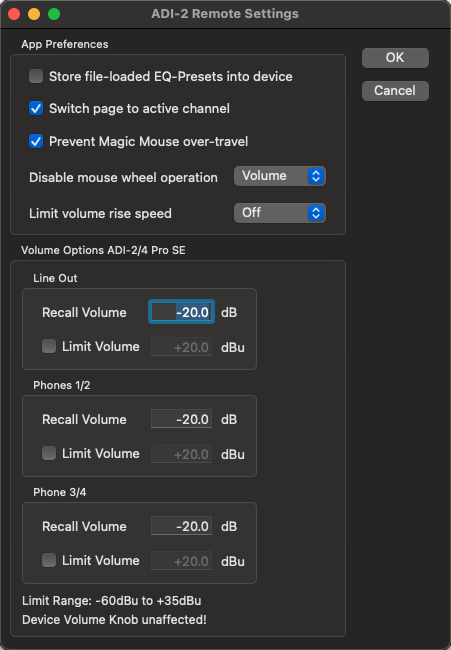Click the 'Line Out' group label
This screenshot has height=650, width=451.
coord(55,278)
